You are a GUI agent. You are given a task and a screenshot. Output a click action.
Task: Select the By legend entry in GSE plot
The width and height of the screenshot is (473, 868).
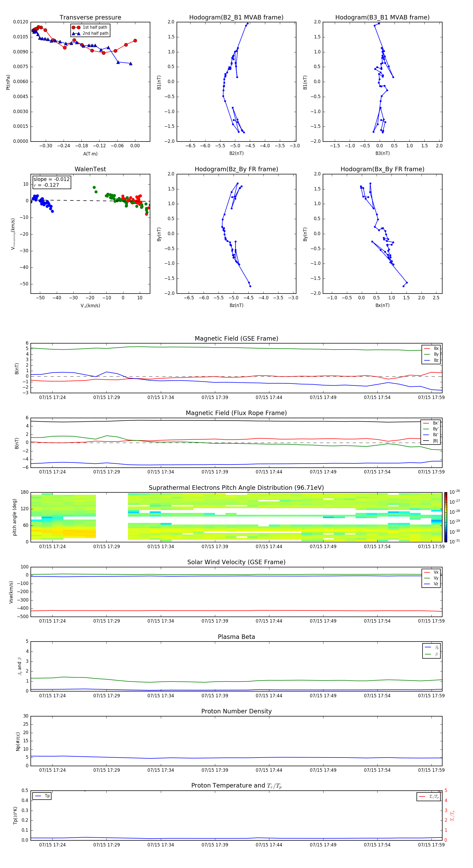point(431,354)
